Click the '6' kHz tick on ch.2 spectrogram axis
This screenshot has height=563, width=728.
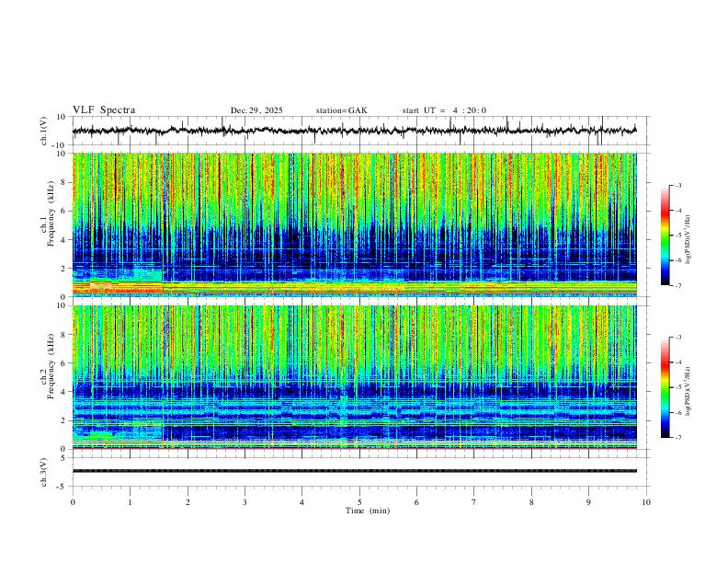coord(65,363)
